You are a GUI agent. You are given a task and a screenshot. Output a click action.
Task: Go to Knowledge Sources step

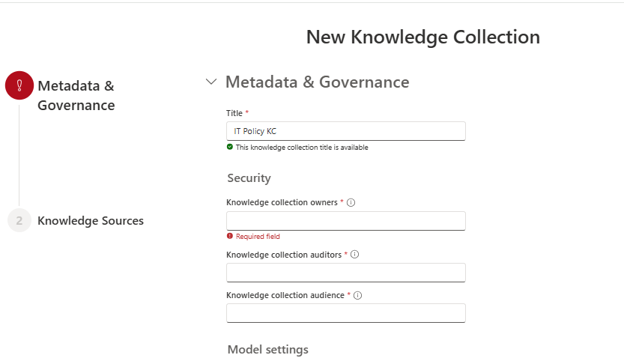click(x=91, y=221)
